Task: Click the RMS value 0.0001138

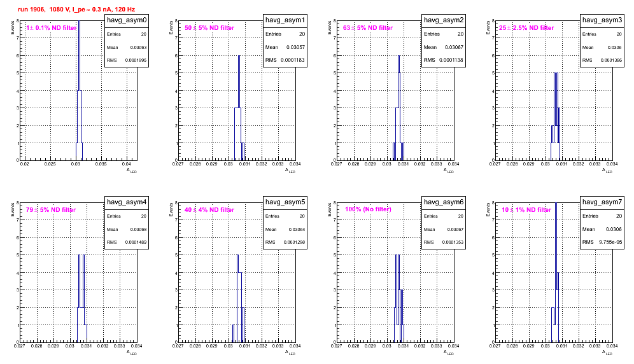Action: point(452,60)
